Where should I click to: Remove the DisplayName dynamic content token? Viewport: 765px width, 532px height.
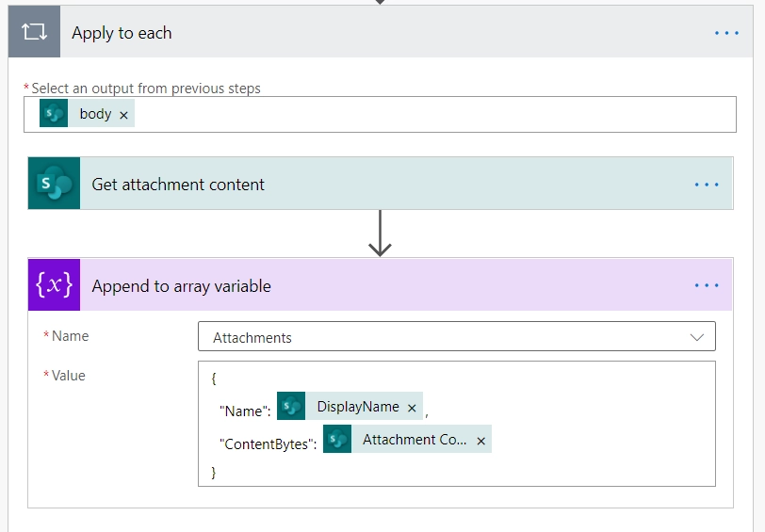coord(412,408)
